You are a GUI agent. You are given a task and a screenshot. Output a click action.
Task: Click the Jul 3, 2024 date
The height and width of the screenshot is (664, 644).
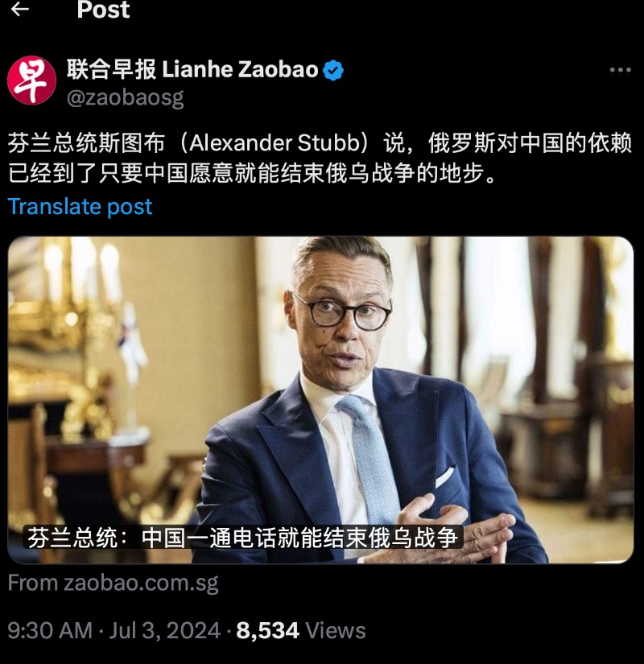(x=165, y=630)
